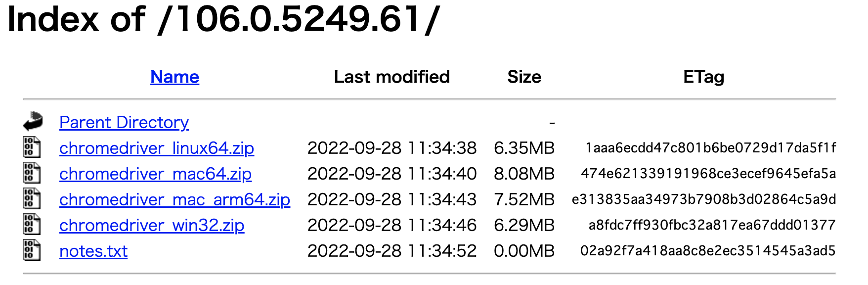The image size is (868, 285).
Task: Click the binary file icon beside chromedriver_linux64.zip
Action: [31, 147]
